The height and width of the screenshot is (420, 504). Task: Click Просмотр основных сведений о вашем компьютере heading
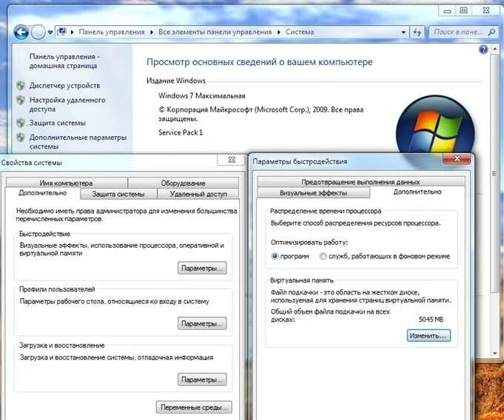[259, 61]
